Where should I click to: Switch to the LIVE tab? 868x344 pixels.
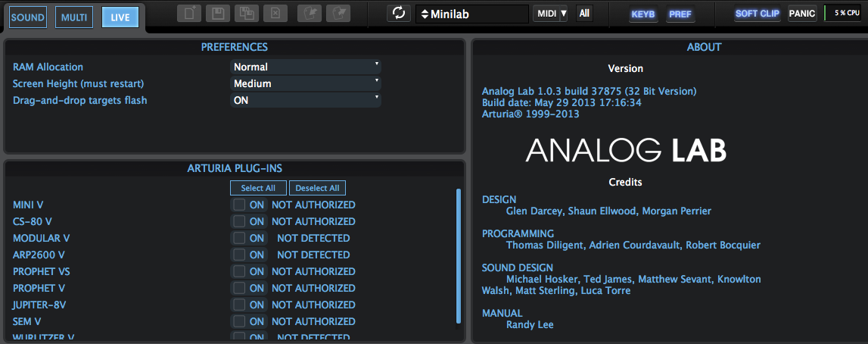click(x=120, y=17)
